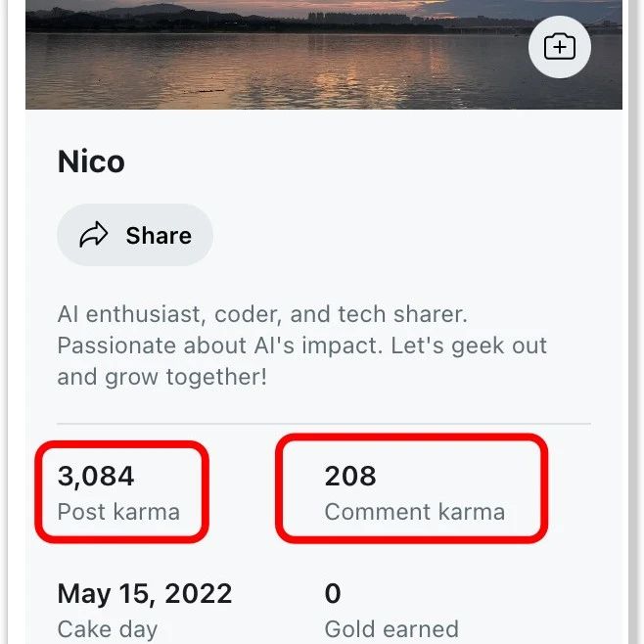Click the 208 comment karma number
This screenshot has width=644, height=644.
pos(350,476)
